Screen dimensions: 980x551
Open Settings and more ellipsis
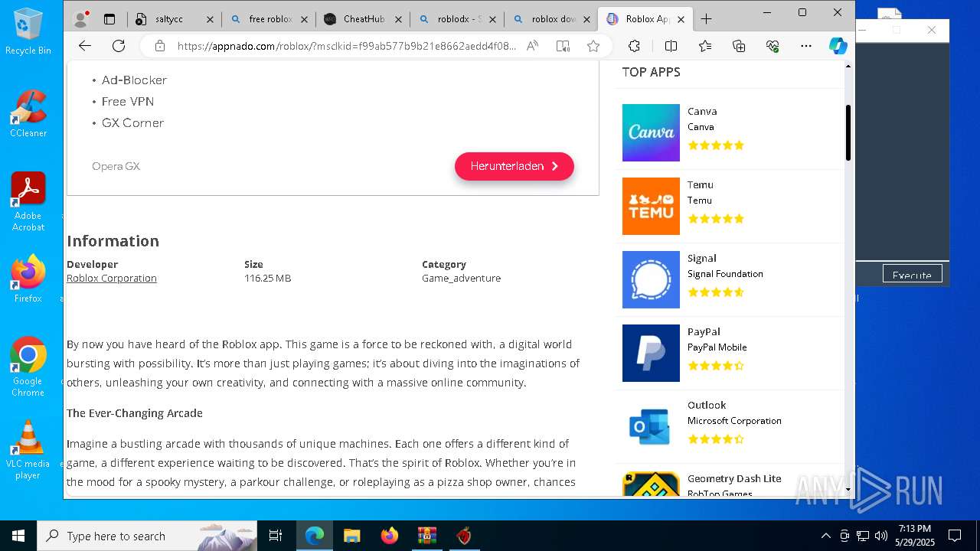pyautogui.click(x=806, y=46)
